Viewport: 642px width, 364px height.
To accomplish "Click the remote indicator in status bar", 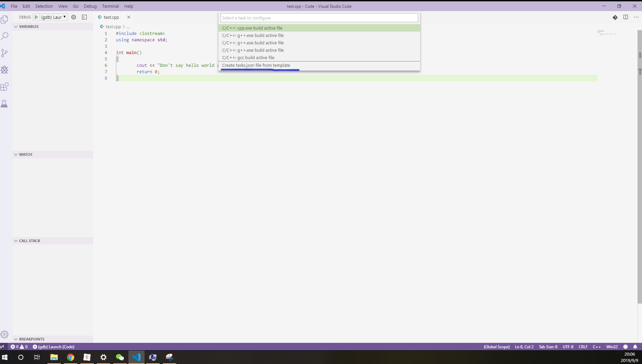I will pos(3,347).
